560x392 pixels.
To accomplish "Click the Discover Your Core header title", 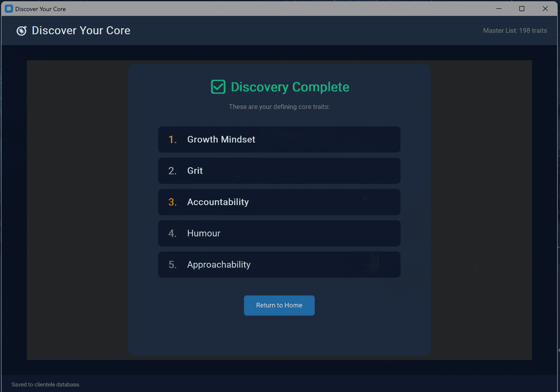I will coord(81,30).
